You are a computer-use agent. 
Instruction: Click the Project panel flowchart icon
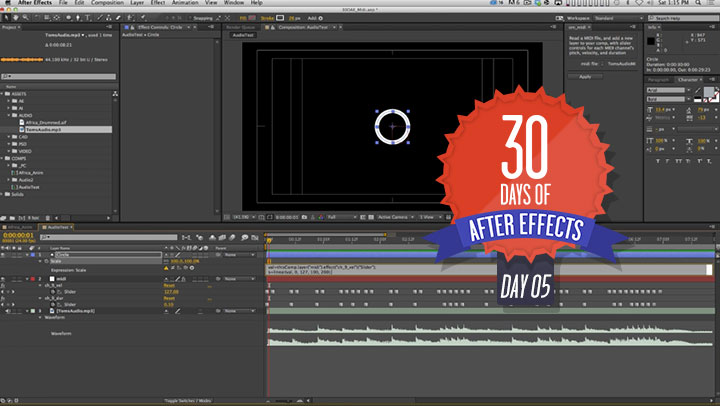coord(115,94)
